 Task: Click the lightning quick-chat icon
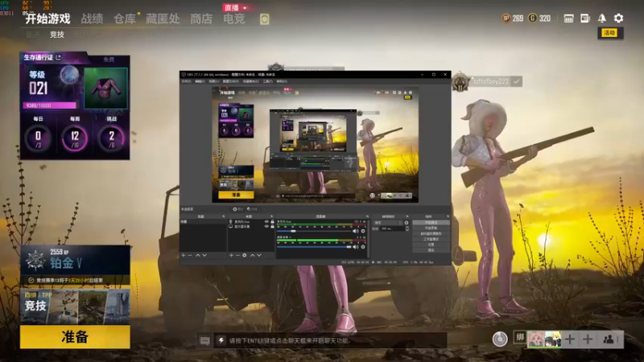[x=221, y=340]
